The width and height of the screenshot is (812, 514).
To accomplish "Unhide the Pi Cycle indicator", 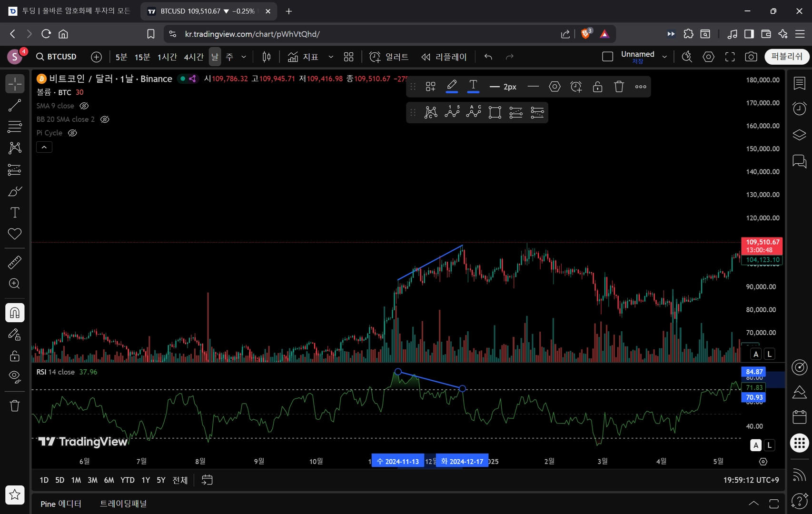I will pos(72,133).
